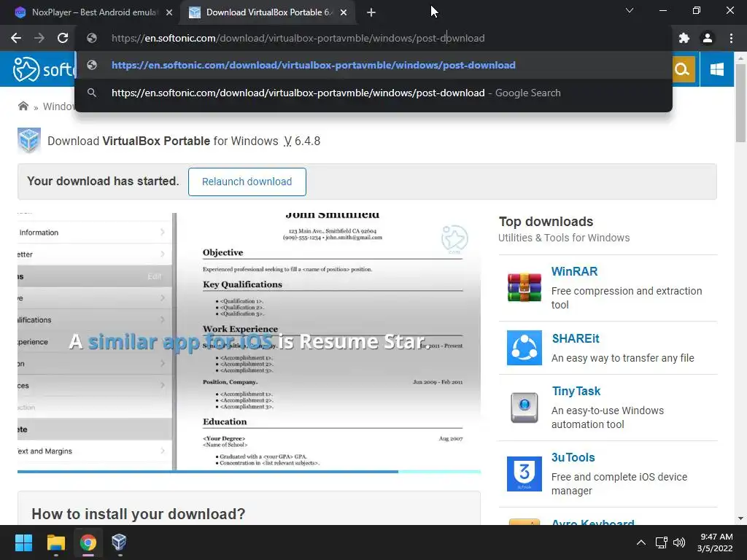This screenshot has width=747, height=560.
Task: Open the taskbar clock and date
Action: tap(715, 542)
